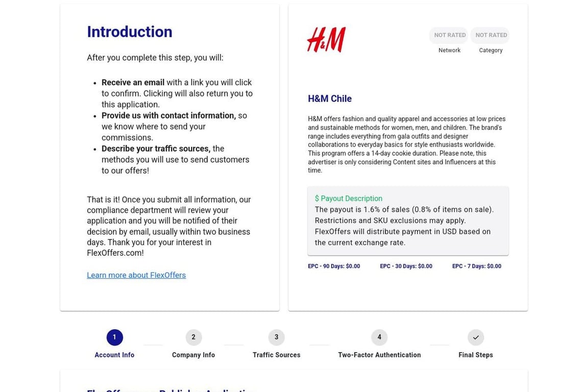The height and width of the screenshot is (392, 588).
Task: Click 'Describe your traffic sources' bullet
Action: point(176,159)
